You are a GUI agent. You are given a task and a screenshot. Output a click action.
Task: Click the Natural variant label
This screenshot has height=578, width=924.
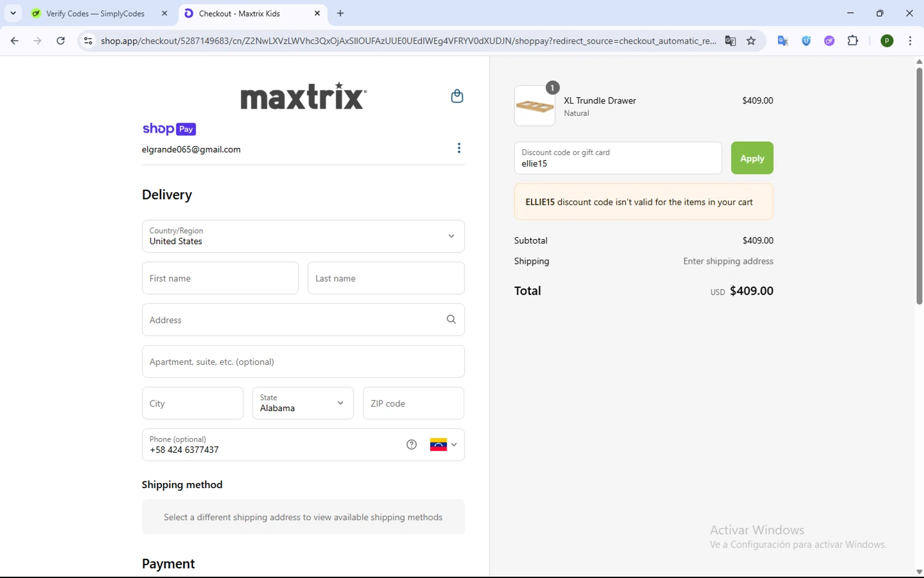[x=577, y=113]
